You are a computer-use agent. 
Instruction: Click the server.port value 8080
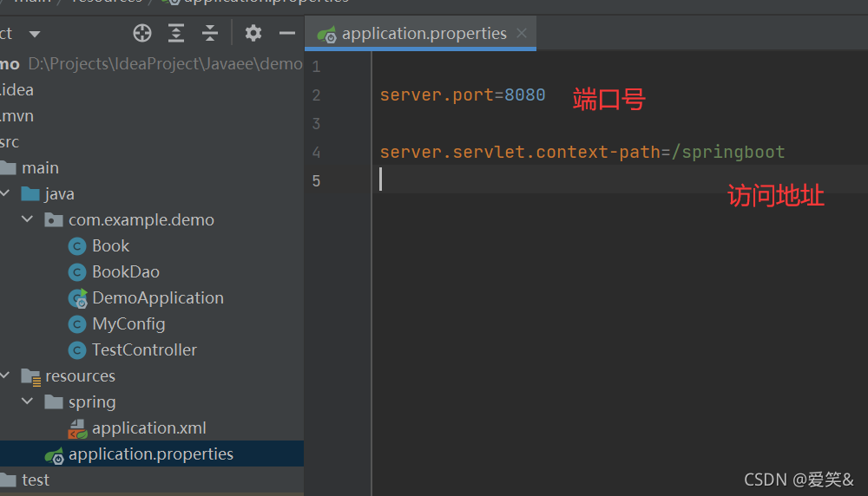point(524,95)
